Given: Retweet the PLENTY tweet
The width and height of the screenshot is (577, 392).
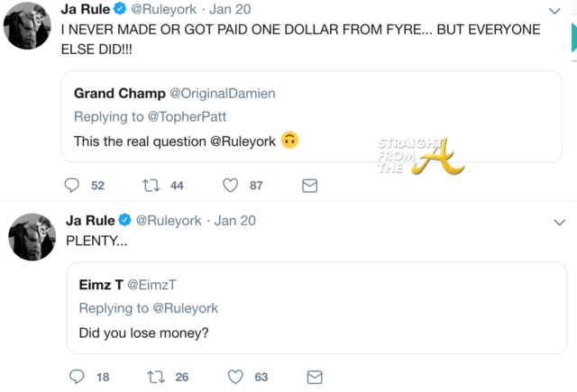Looking at the screenshot, I should pos(154,377).
